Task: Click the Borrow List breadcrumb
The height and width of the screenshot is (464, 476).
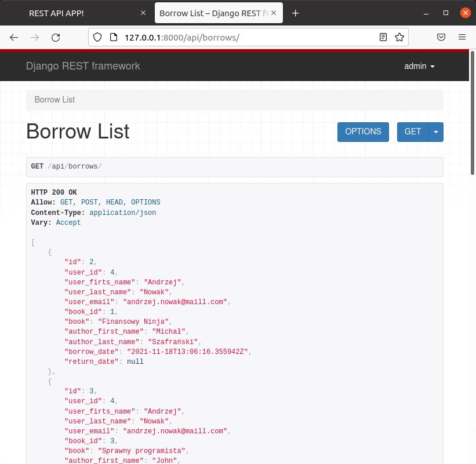Action: click(x=54, y=100)
